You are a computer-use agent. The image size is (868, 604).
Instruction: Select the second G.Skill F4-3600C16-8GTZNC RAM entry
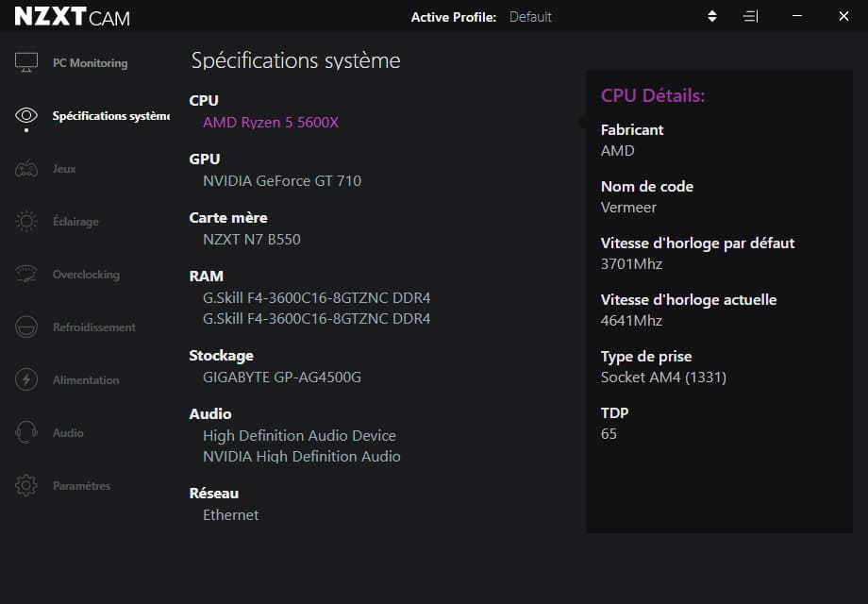(317, 319)
